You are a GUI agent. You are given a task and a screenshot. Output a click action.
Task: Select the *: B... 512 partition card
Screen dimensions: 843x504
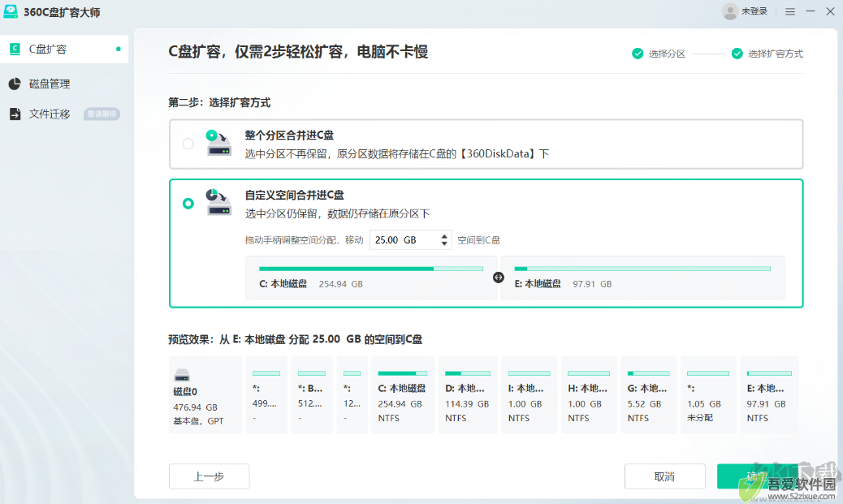coord(312,394)
